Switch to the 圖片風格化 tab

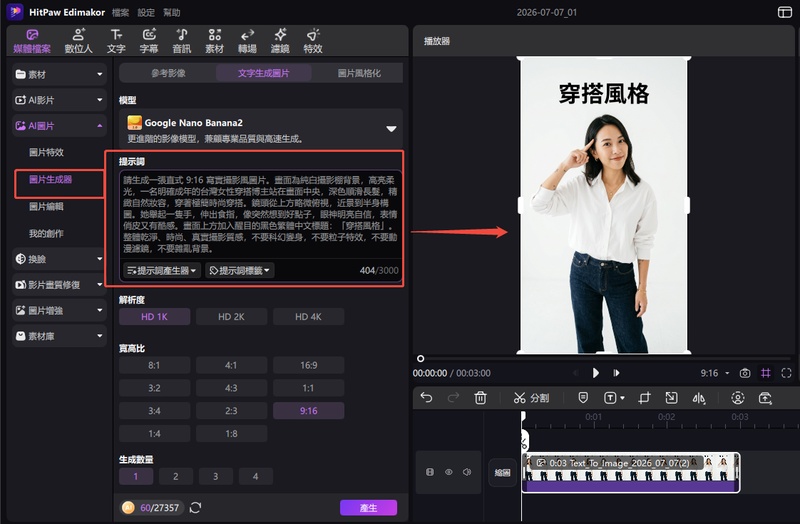pos(359,73)
